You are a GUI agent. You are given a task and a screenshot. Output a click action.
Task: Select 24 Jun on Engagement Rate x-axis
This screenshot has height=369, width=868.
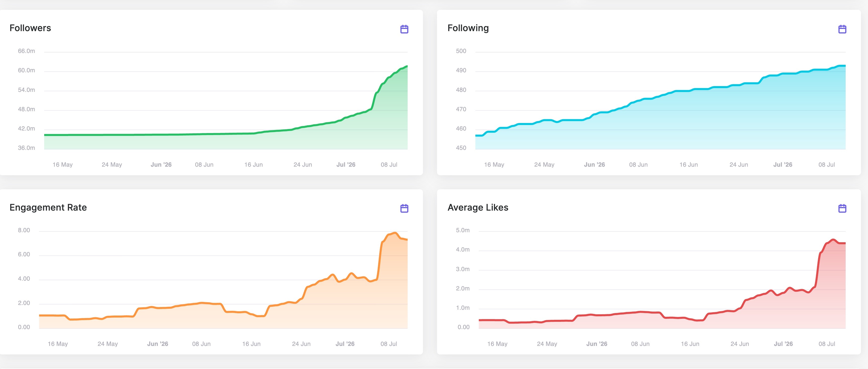point(301,344)
